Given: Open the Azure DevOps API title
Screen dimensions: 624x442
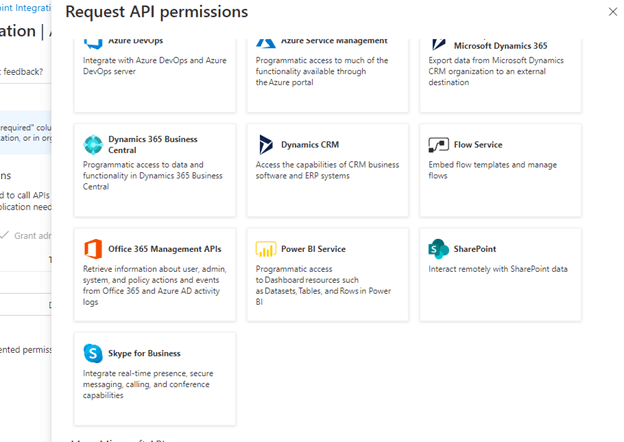Looking at the screenshot, I should pos(136,41).
